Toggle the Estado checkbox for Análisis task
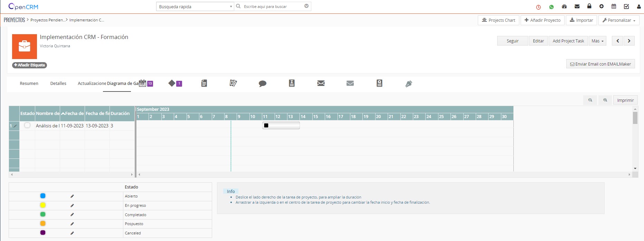Screen dimensions: 644x241 pos(27,125)
